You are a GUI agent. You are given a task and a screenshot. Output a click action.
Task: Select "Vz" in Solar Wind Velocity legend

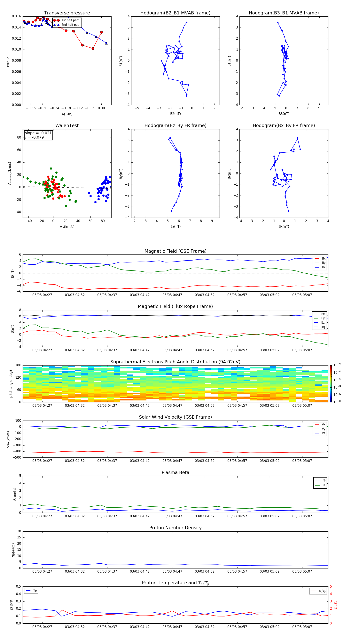point(324,433)
